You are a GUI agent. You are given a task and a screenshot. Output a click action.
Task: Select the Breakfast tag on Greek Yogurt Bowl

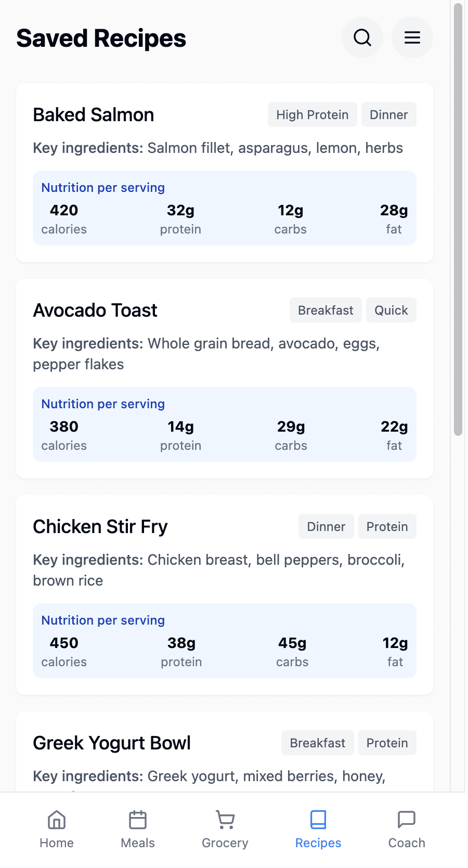pos(317,743)
